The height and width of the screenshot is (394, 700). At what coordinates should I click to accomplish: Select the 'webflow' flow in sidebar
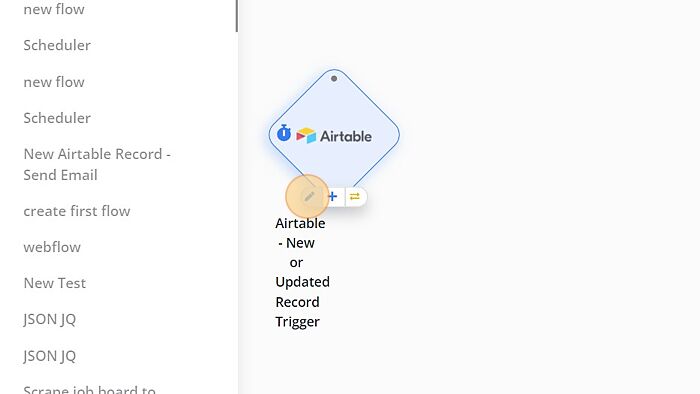tap(52, 247)
